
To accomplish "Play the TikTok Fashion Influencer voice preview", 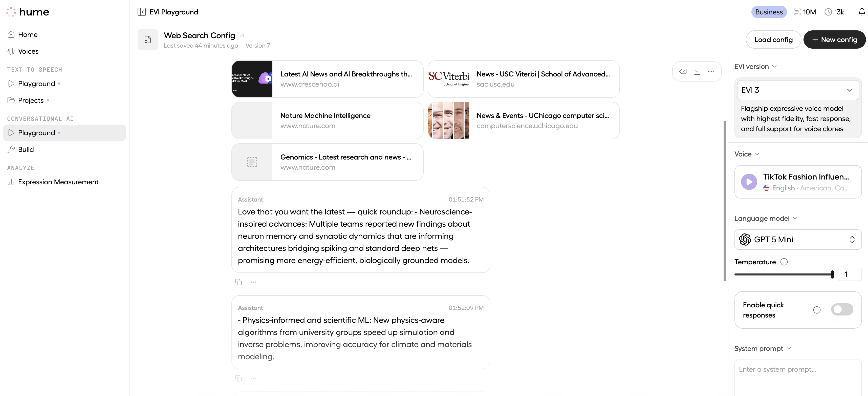I will [x=749, y=182].
